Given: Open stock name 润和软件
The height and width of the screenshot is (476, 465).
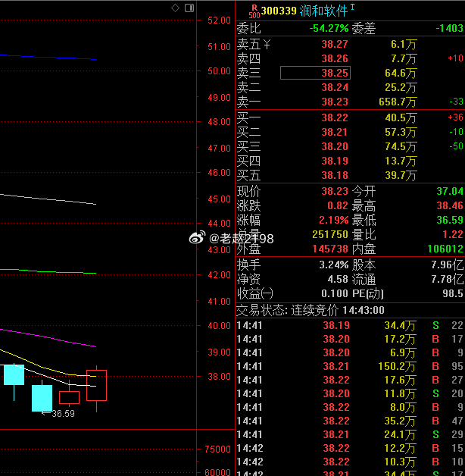Looking at the screenshot, I should point(323,11).
